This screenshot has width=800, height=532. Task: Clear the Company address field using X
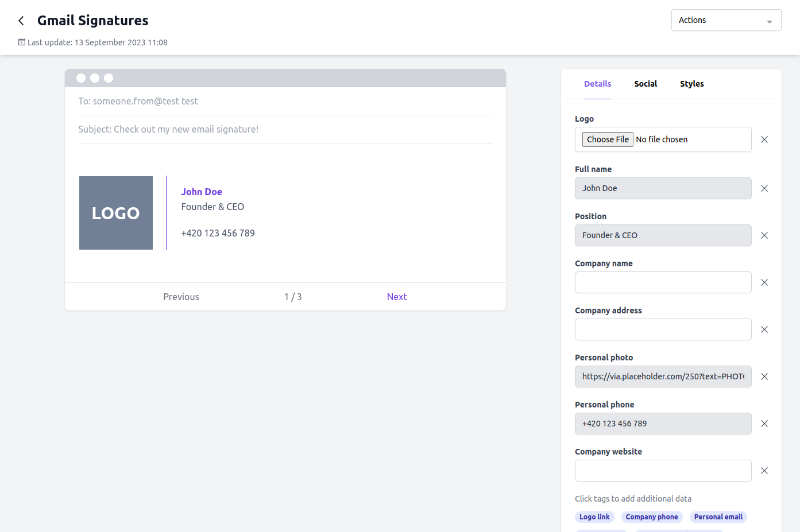point(764,329)
